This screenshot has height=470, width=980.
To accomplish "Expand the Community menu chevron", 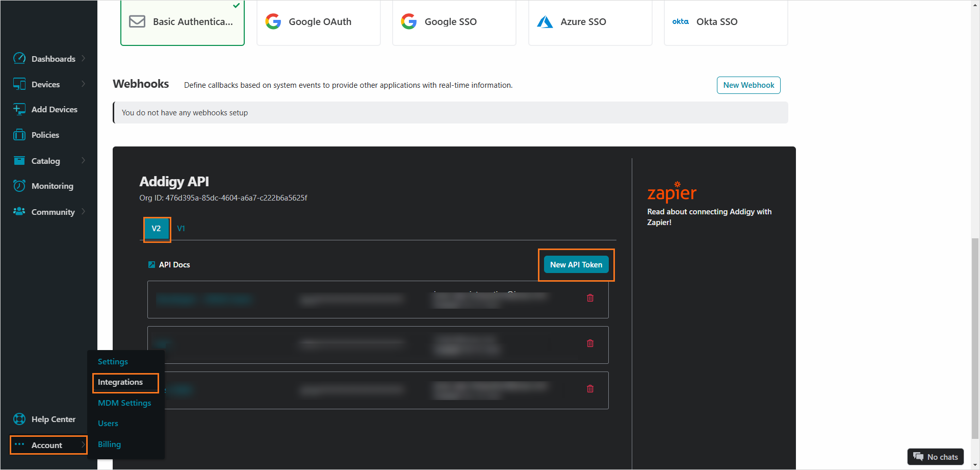I will tap(84, 211).
